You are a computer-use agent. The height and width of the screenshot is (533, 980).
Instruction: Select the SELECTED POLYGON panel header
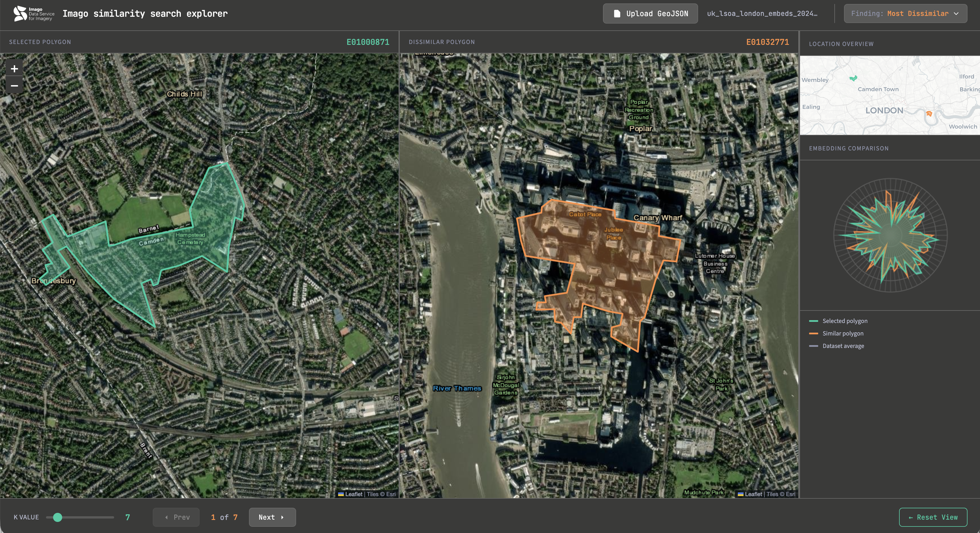coord(40,42)
